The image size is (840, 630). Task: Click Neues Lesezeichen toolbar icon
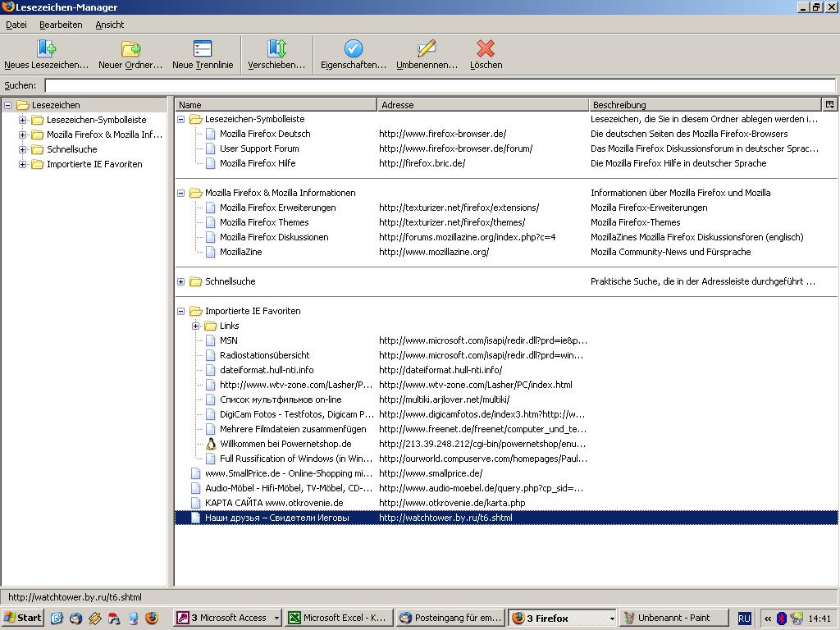click(x=46, y=48)
